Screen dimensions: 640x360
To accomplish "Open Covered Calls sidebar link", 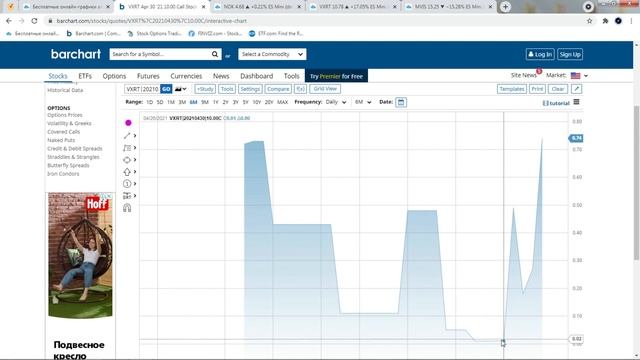I will [63, 132].
